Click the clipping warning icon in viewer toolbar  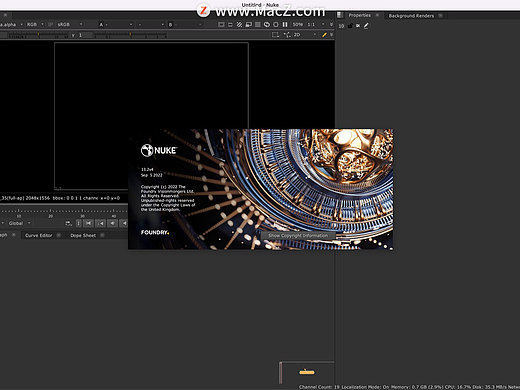[x=221, y=25]
